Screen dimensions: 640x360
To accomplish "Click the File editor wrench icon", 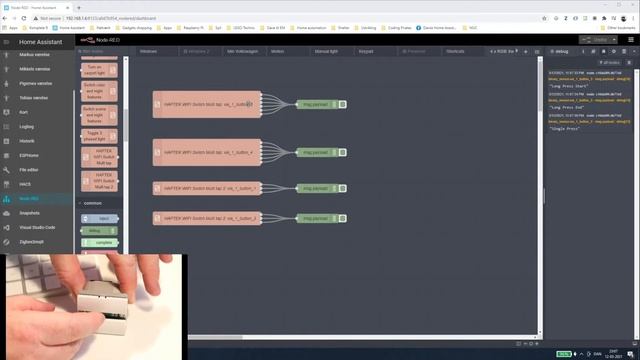I will pos(6,170).
